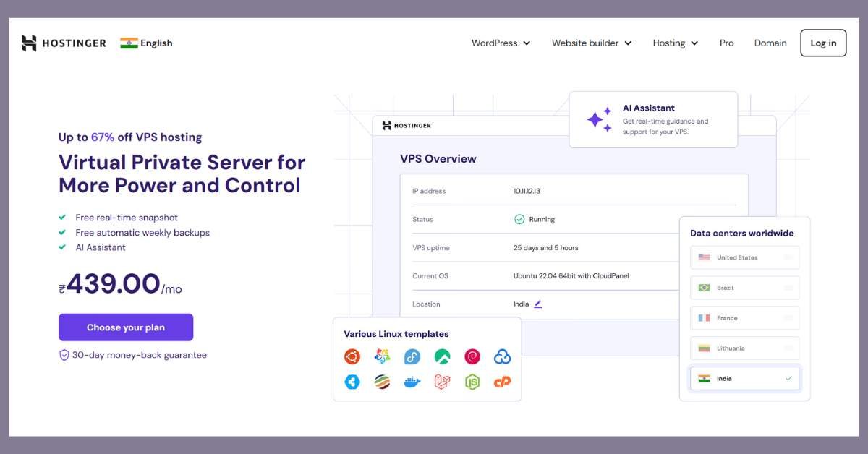This screenshot has width=868, height=454.
Task: Click the 67% discount text
Action: coord(102,137)
